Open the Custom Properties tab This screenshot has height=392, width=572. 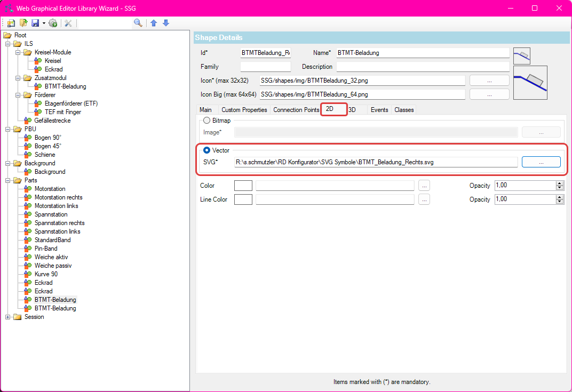click(x=244, y=110)
